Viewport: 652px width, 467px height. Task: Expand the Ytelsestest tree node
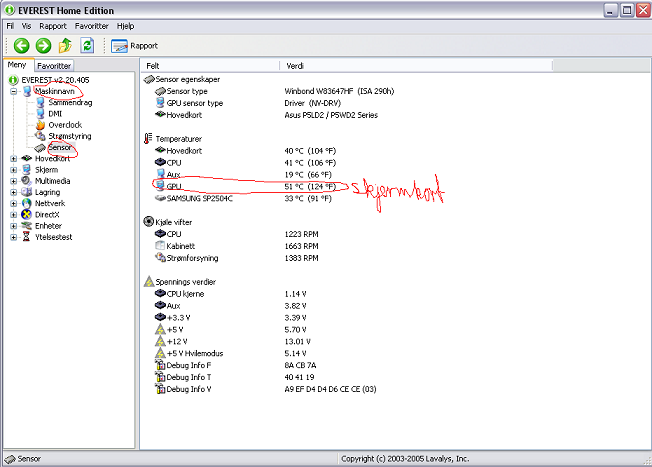coord(13,237)
